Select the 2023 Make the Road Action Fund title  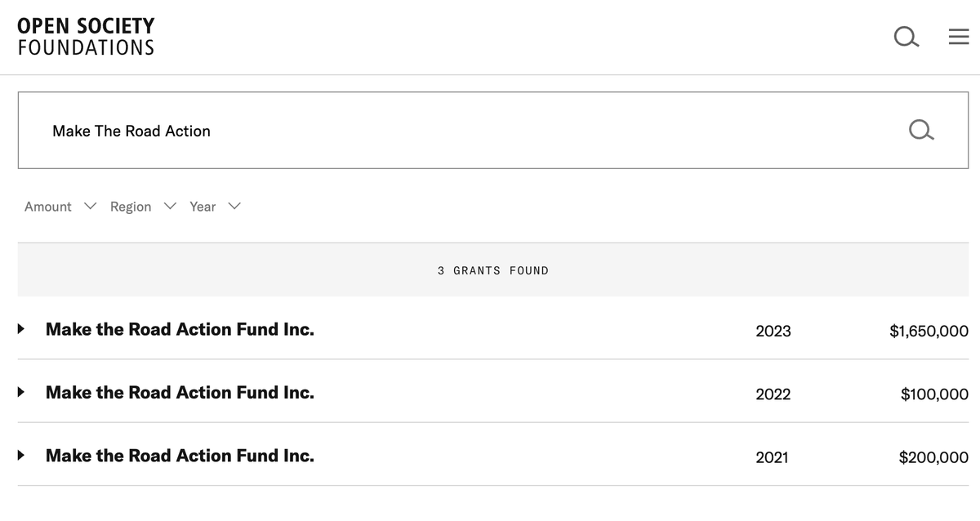pos(180,329)
